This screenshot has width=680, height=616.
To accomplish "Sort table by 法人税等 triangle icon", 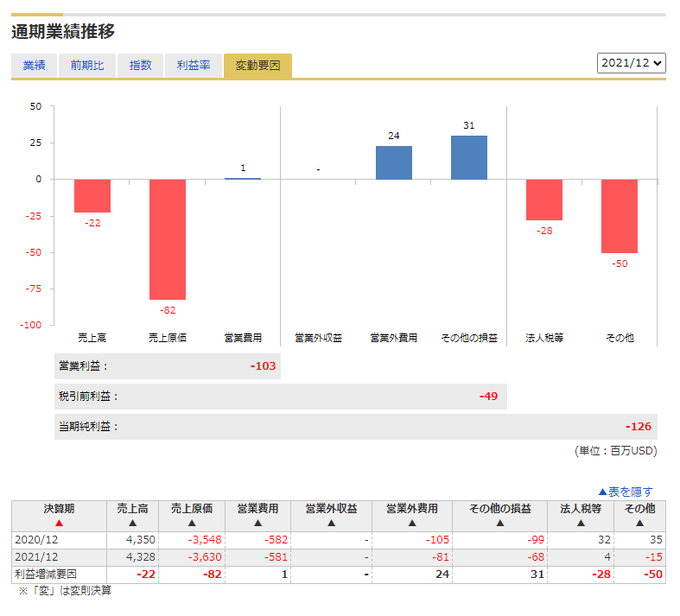I will (581, 523).
